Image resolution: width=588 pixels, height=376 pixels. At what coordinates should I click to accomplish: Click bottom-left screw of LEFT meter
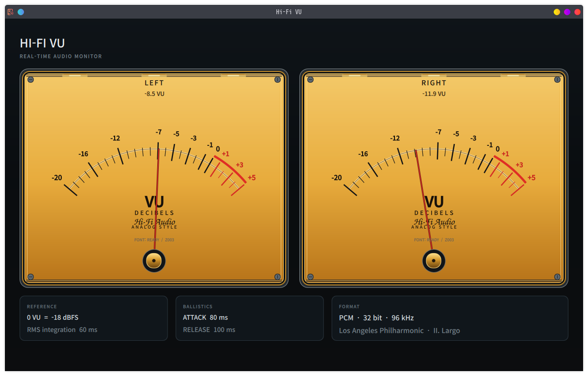[x=30, y=277]
